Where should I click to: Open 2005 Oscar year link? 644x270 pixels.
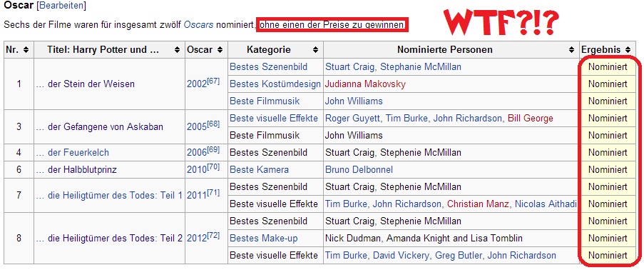pyautogui.click(x=196, y=126)
